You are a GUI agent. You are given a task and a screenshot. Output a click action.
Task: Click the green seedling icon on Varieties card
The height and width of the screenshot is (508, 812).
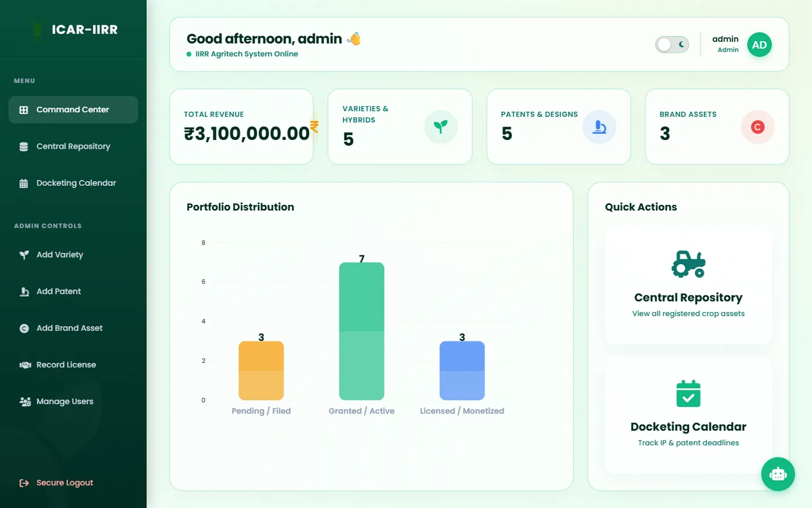pos(441,127)
